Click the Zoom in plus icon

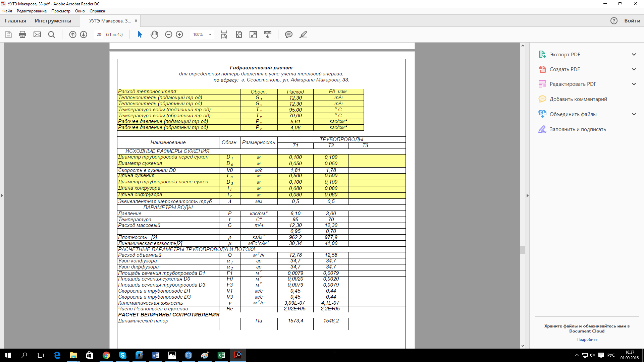[179, 35]
